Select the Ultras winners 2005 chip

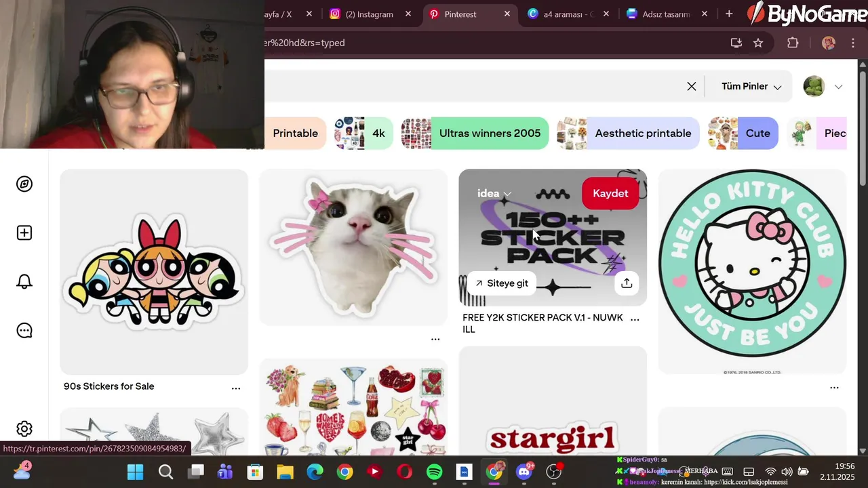click(475, 134)
